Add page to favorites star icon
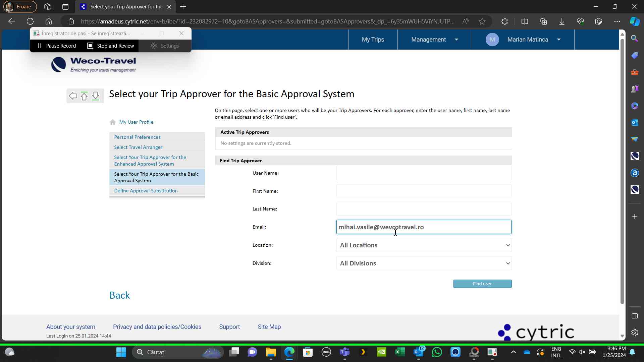This screenshot has height=362, width=644. [482, 21]
